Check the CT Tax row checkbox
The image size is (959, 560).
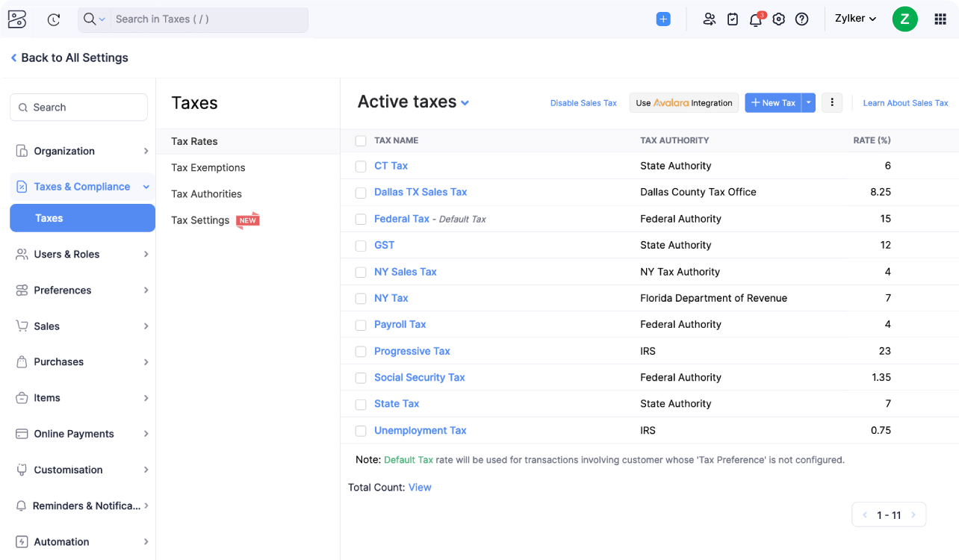tap(361, 167)
